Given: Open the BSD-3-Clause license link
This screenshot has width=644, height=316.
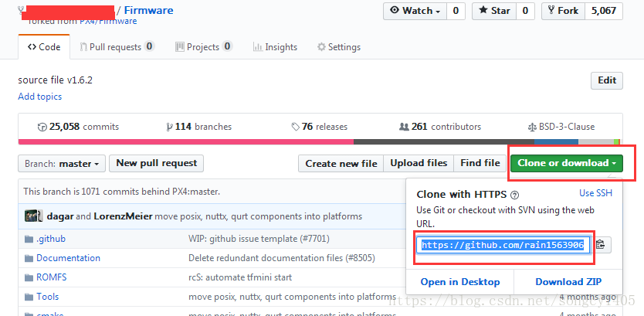Looking at the screenshot, I should pyautogui.click(x=561, y=127).
